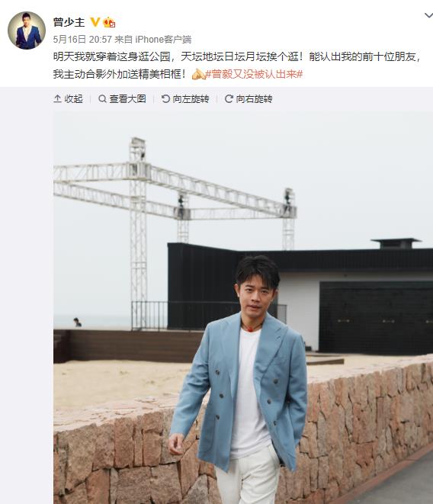Open the post timestamp 5月16日 20:57
Image resolution: width=433 pixels, height=504 pixels.
(x=82, y=40)
